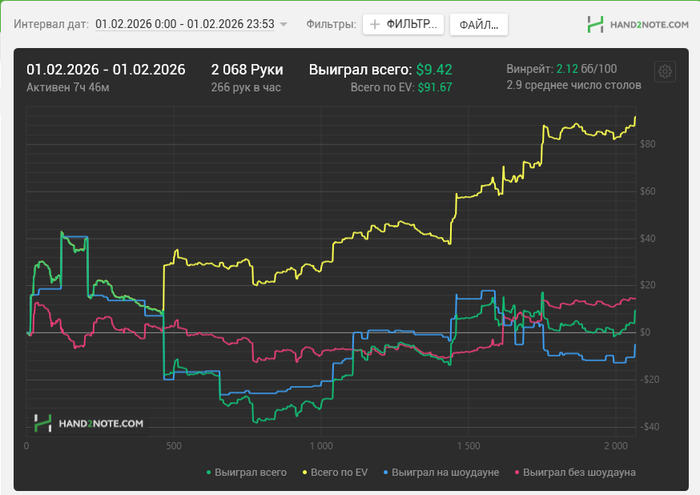Toggle Выиграл на шоудауне legend series

pyautogui.click(x=441, y=472)
